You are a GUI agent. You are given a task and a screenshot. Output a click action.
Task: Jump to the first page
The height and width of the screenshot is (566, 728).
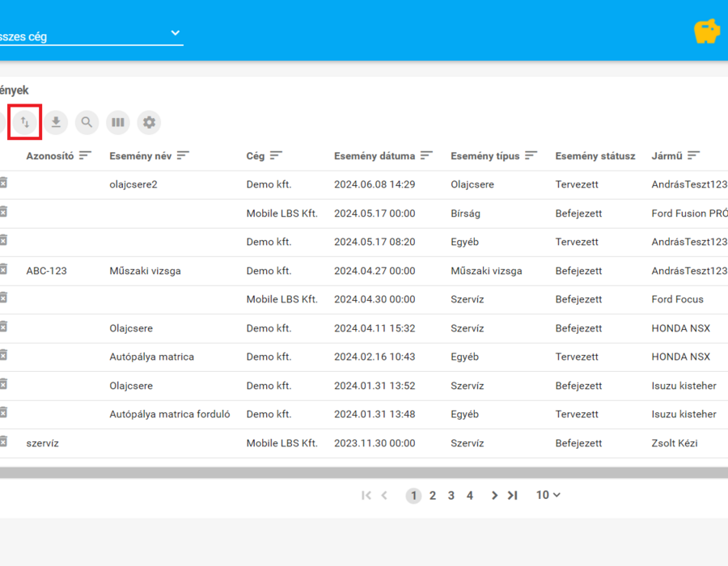point(366,496)
